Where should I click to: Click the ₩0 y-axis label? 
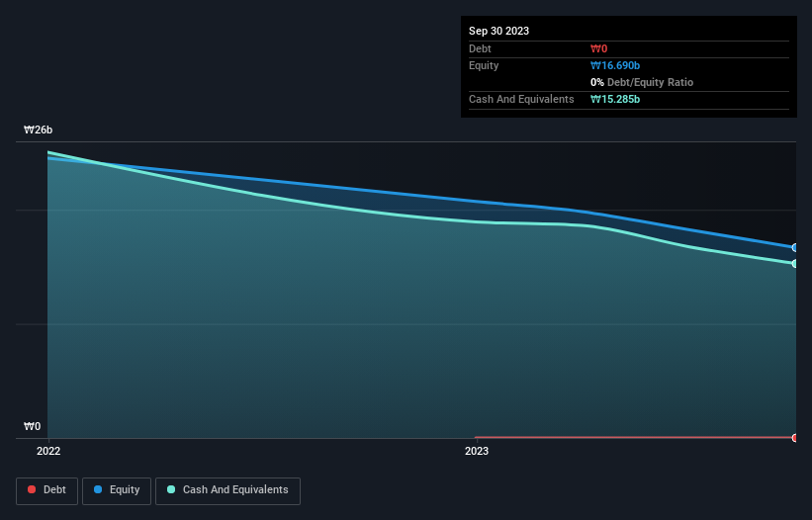[x=32, y=426]
